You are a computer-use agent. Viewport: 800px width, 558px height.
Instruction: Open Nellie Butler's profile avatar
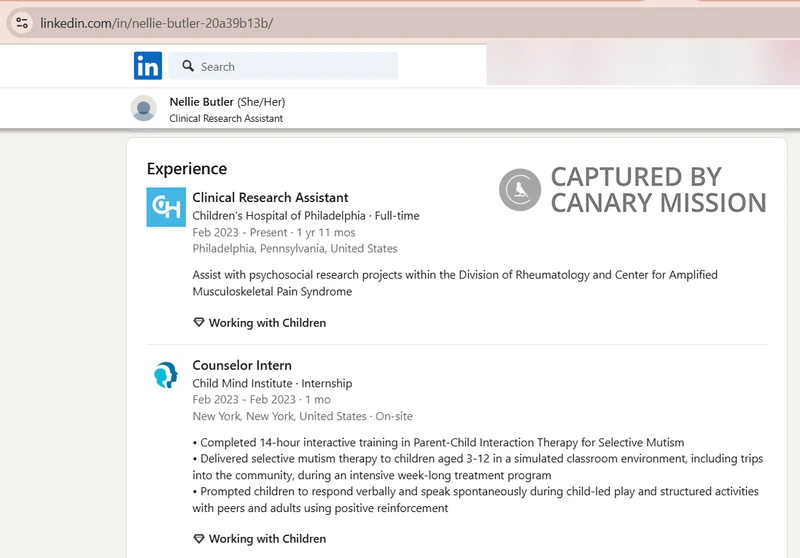point(144,108)
